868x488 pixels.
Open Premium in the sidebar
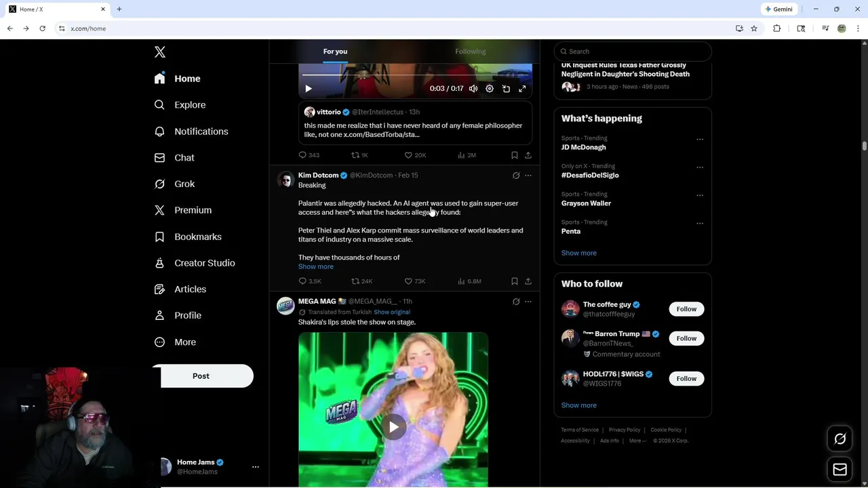click(x=183, y=210)
